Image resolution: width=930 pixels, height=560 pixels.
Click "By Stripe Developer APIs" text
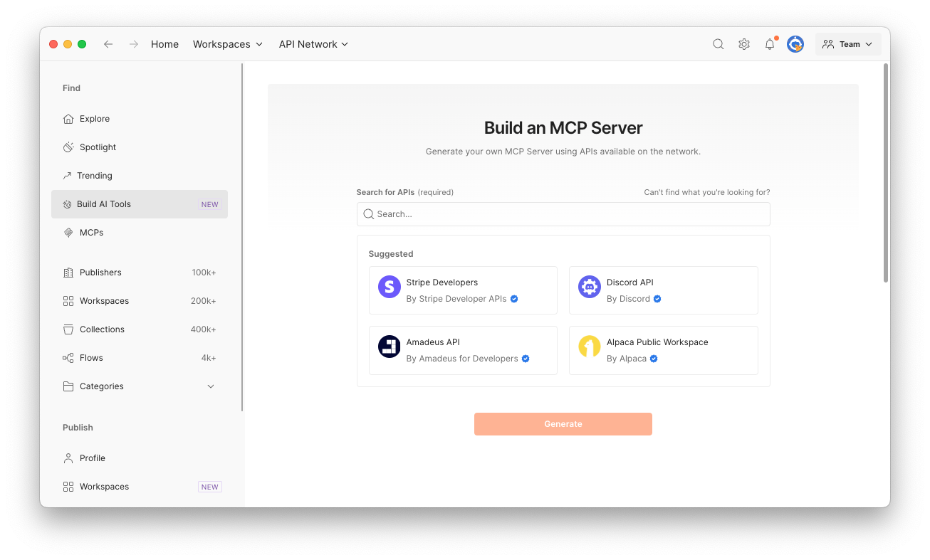pos(456,299)
